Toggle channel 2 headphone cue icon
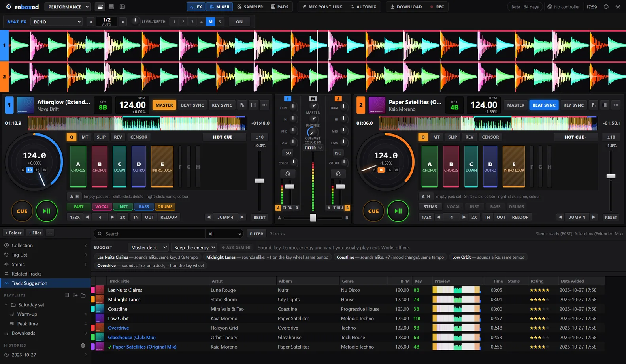626x364 pixels. pyautogui.click(x=338, y=174)
